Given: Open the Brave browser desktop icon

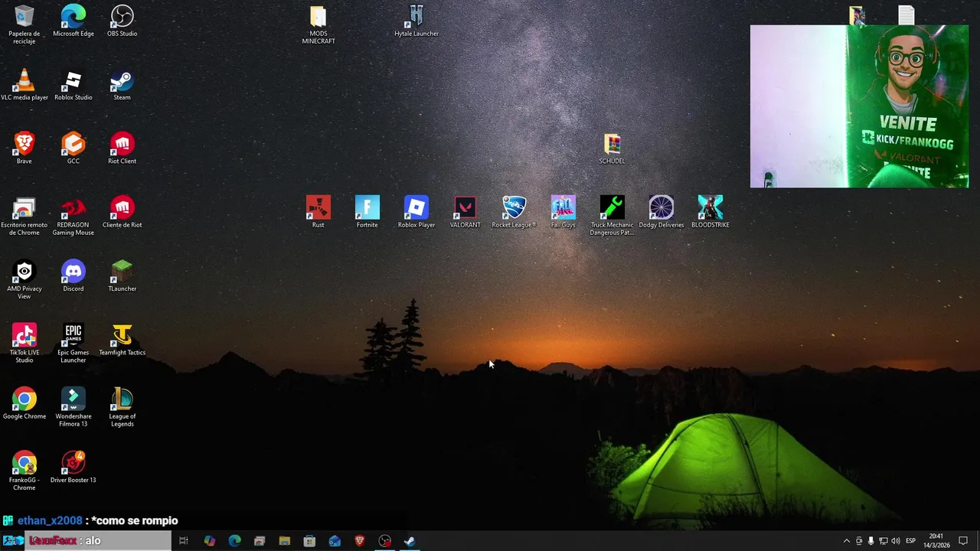Looking at the screenshot, I should coord(24,148).
